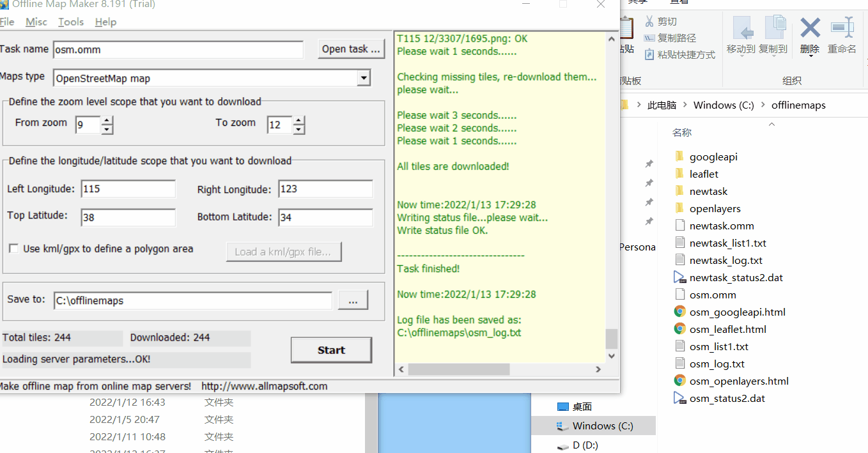Click the log panel vertical scrollbar thumb
This screenshot has height=453, width=868.
tap(612, 339)
